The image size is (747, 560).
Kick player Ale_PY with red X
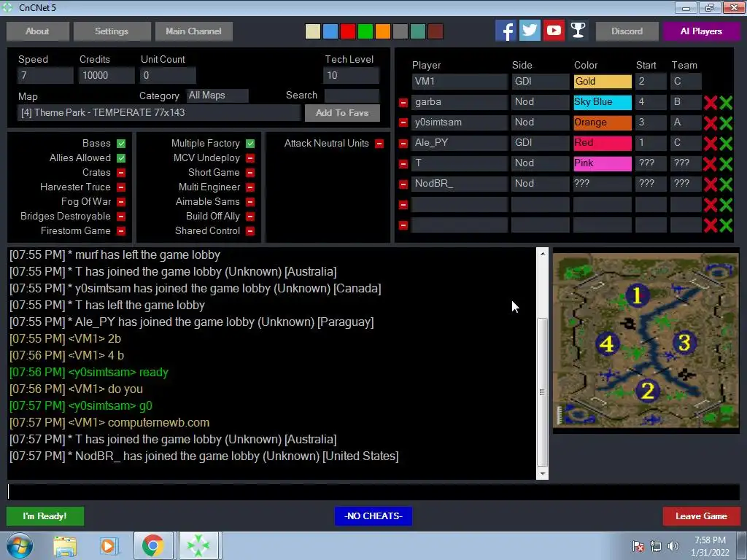[711, 144]
